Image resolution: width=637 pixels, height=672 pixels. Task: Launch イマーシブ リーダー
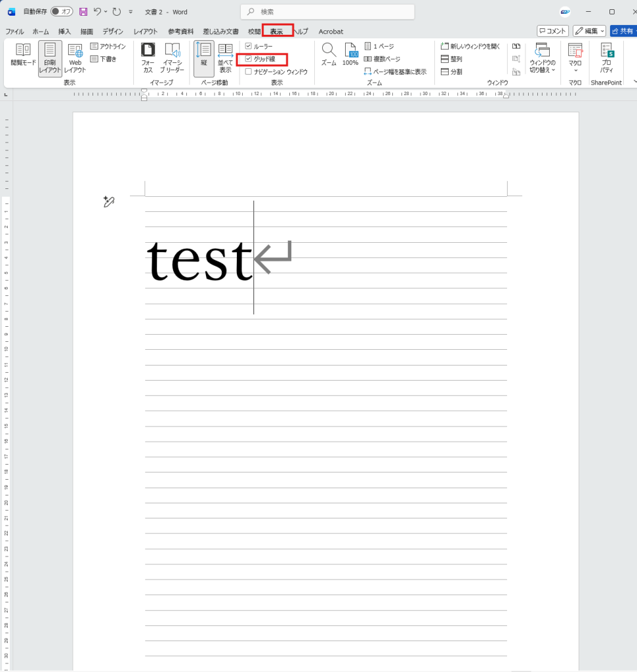(x=173, y=56)
